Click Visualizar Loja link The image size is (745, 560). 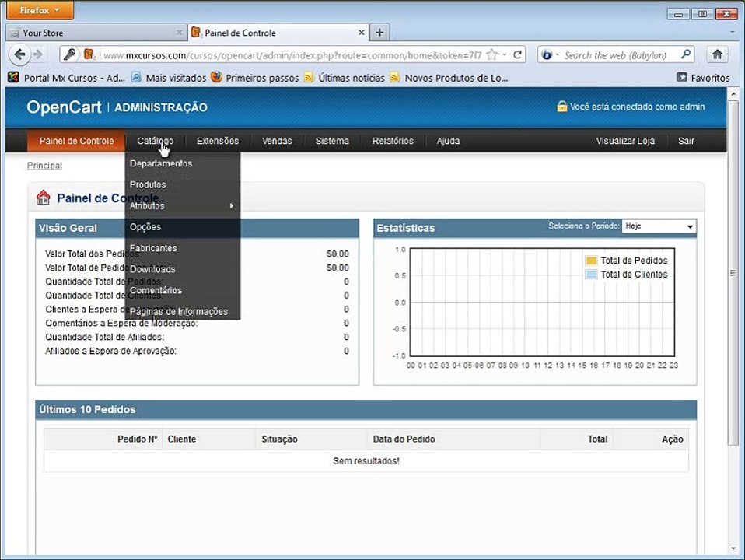(625, 141)
